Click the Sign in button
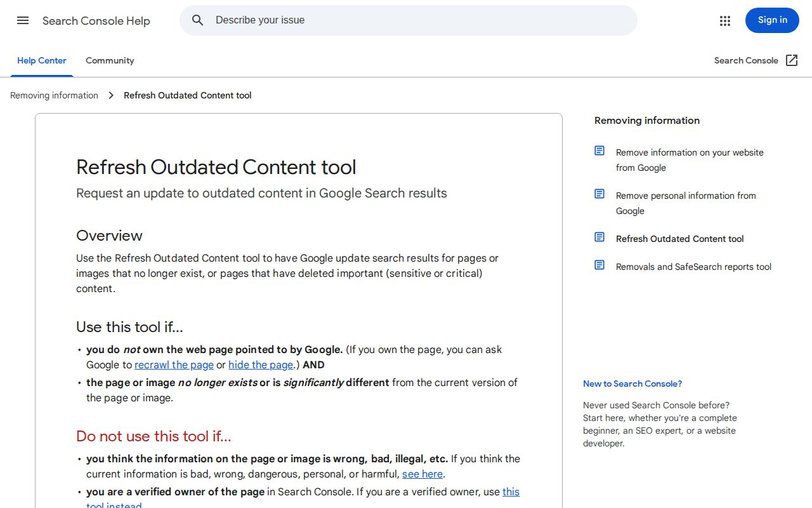 pyautogui.click(x=772, y=20)
